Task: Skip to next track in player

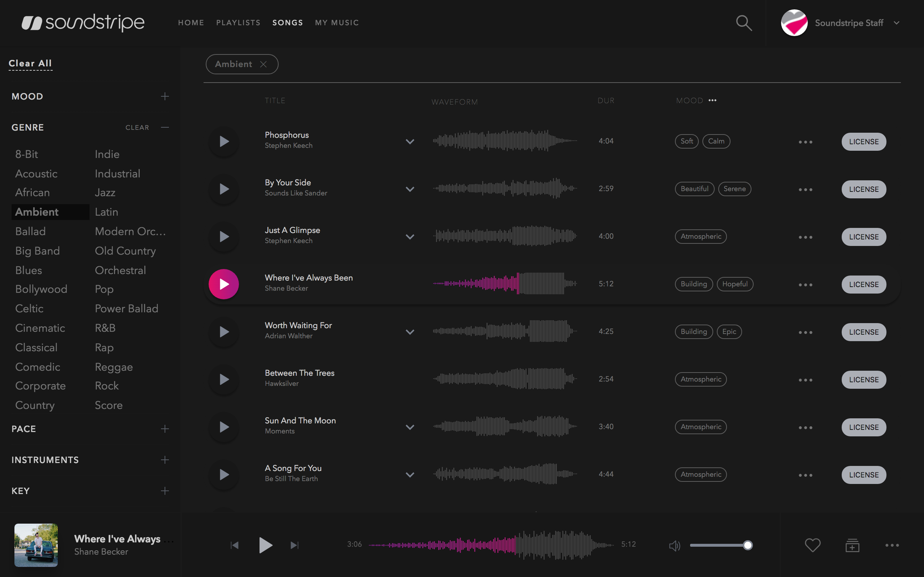Action: click(295, 545)
